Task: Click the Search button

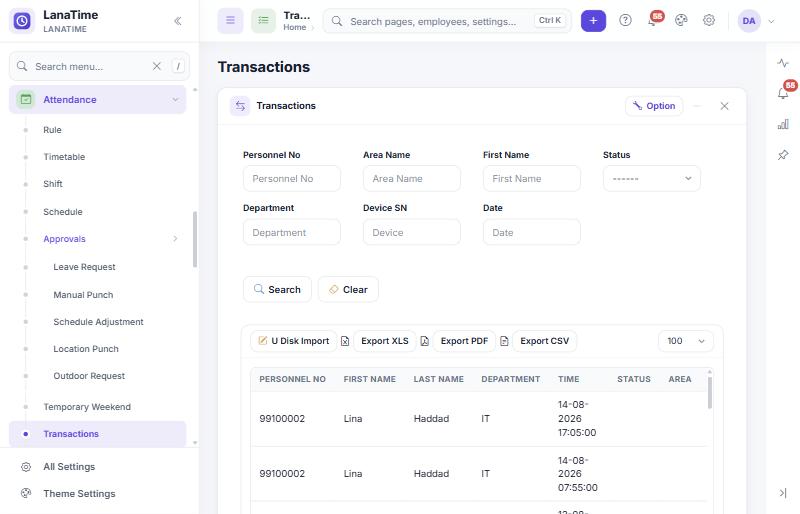Action: [277, 289]
